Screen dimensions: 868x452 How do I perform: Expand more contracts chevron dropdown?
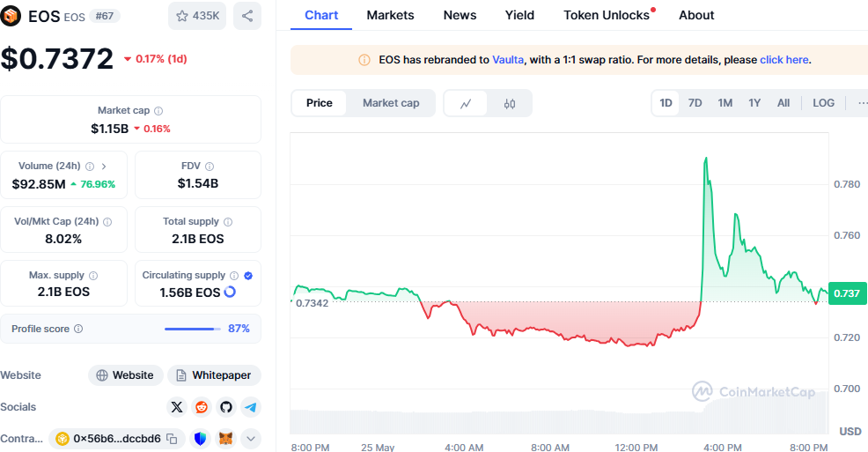tap(251, 439)
